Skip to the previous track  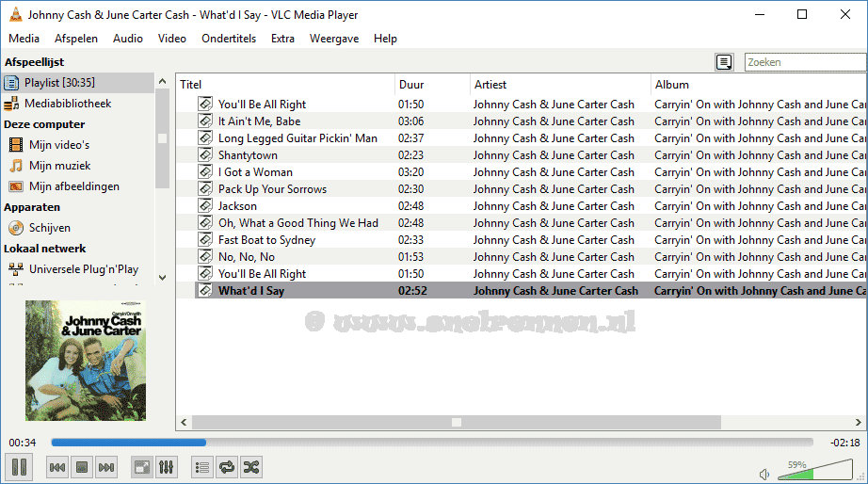(57, 467)
